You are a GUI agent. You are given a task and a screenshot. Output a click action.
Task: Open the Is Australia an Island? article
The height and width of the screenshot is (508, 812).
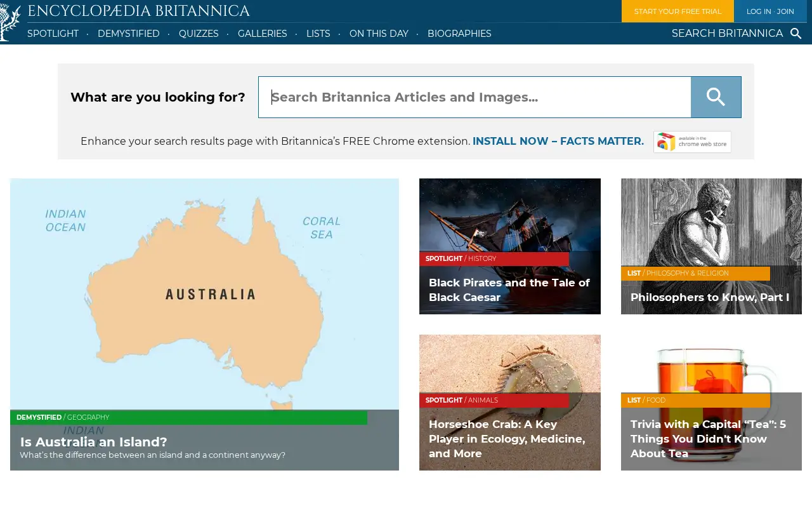pyautogui.click(x=94, y=442)
